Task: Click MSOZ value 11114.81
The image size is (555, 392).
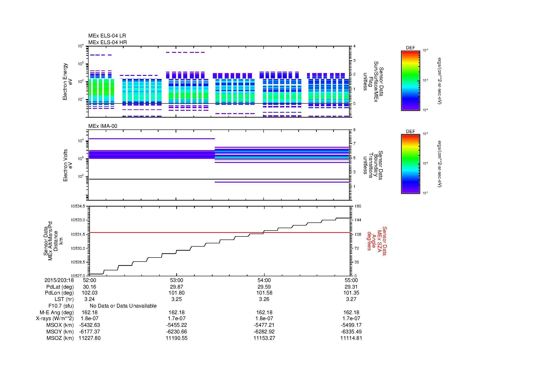Action: 351,338
